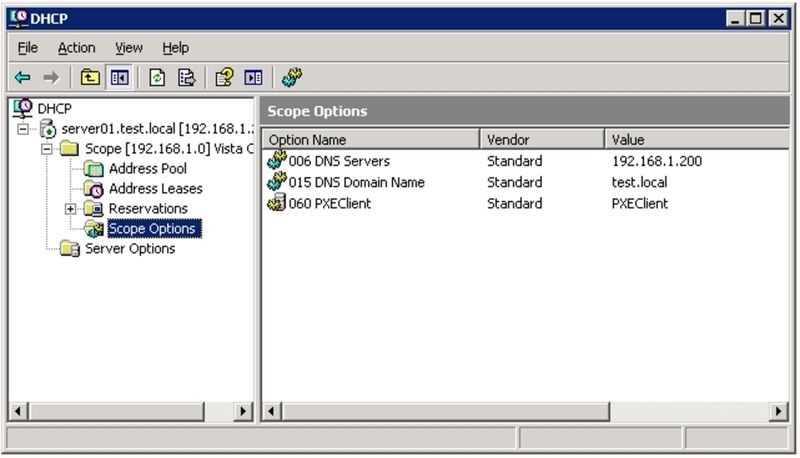Image resolution: width=800 pixels, height=458 pixels.
Task: Click the Address Leases clock folder icon
Action: point(93,189)
